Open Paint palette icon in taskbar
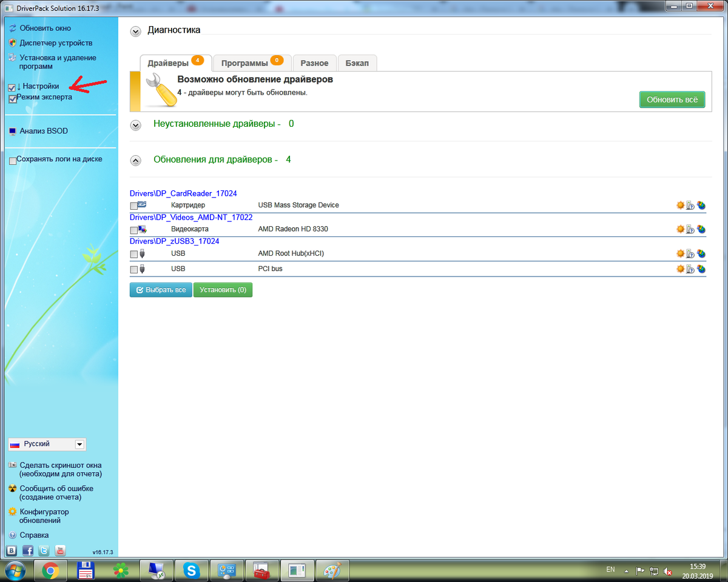Image resolution: width=728 pixels, height=582 pixels. point(333,570)
